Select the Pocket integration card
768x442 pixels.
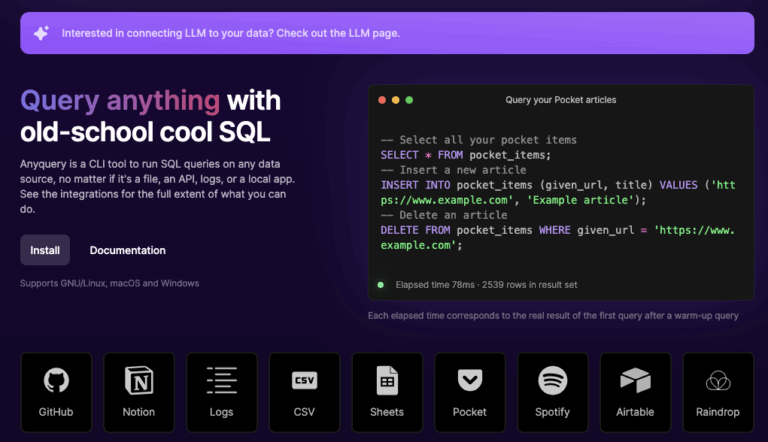[470, 392]
